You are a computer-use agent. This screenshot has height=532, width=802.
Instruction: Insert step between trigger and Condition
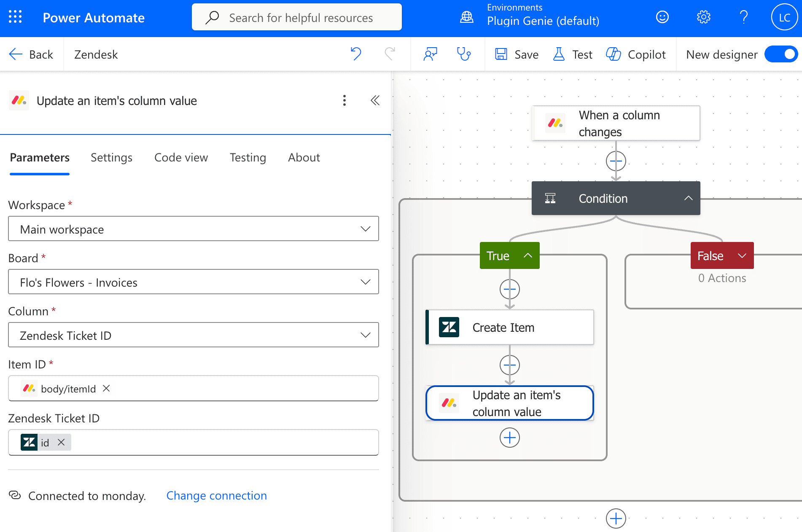(x=616, y=161)
